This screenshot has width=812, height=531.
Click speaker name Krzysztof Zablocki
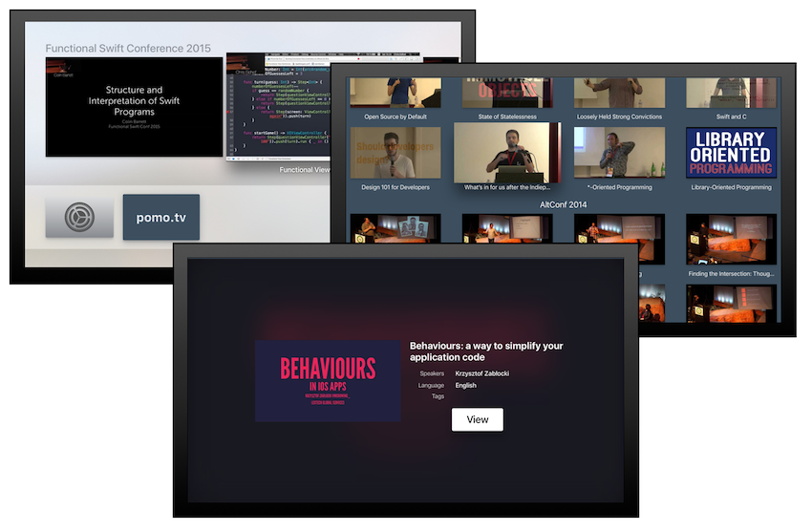pos(481,373)
